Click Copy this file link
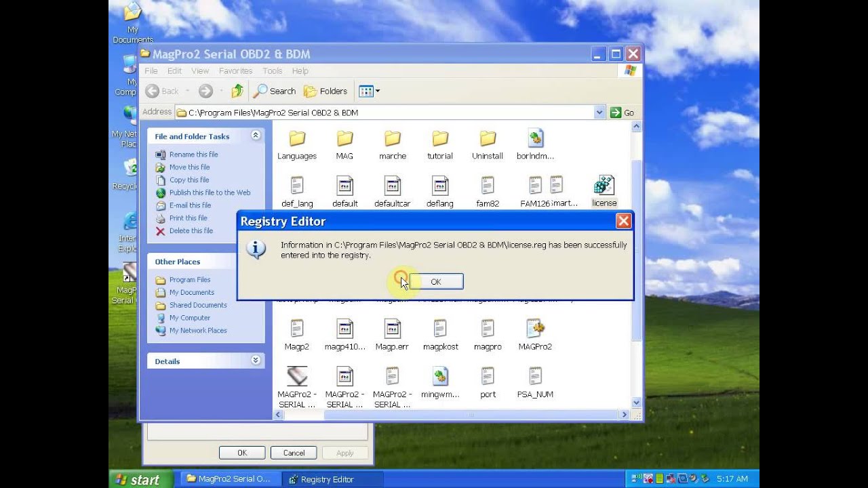Viewport: 868px width, 488px height. tap(189, 180)
